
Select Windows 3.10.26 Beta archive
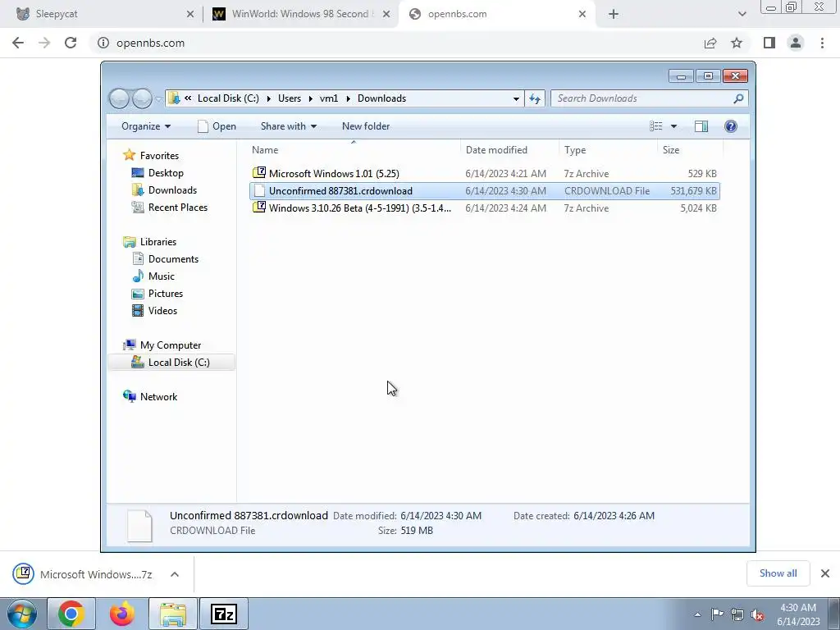(x=484, y=208)
